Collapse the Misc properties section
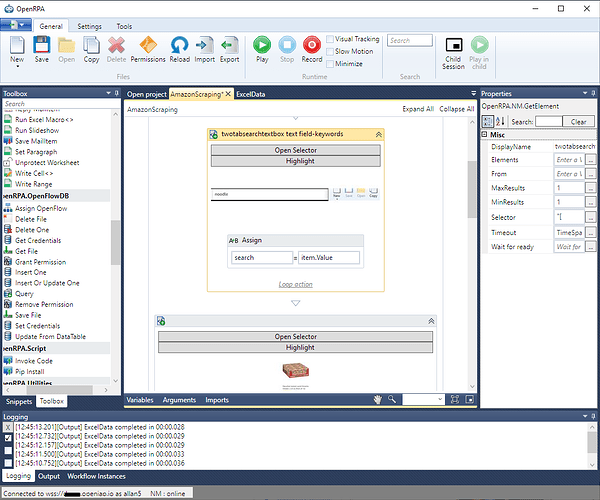Screen dimensions: 600x500 pos(484,134)
